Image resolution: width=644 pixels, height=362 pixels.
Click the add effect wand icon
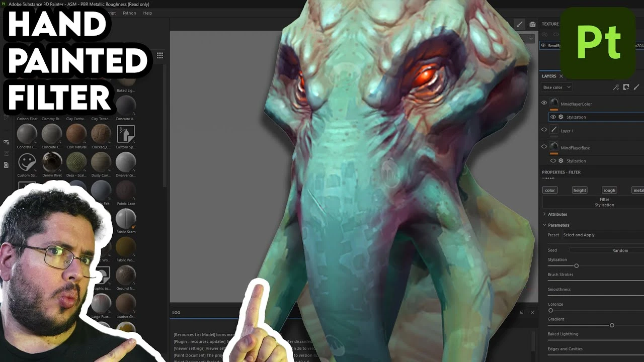point(616,87)
